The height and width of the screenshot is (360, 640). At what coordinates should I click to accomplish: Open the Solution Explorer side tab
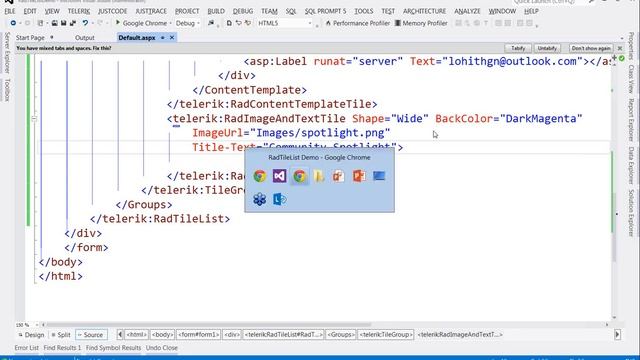click(631, 213)
